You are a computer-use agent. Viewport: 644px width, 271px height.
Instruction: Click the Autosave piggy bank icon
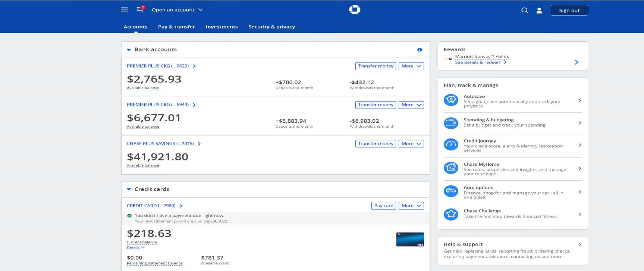point(451,100)
